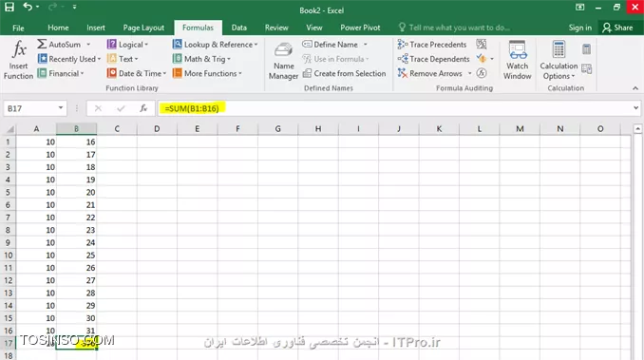
Task: Open Calculation Options dropdown
Action: pos(559,60)
